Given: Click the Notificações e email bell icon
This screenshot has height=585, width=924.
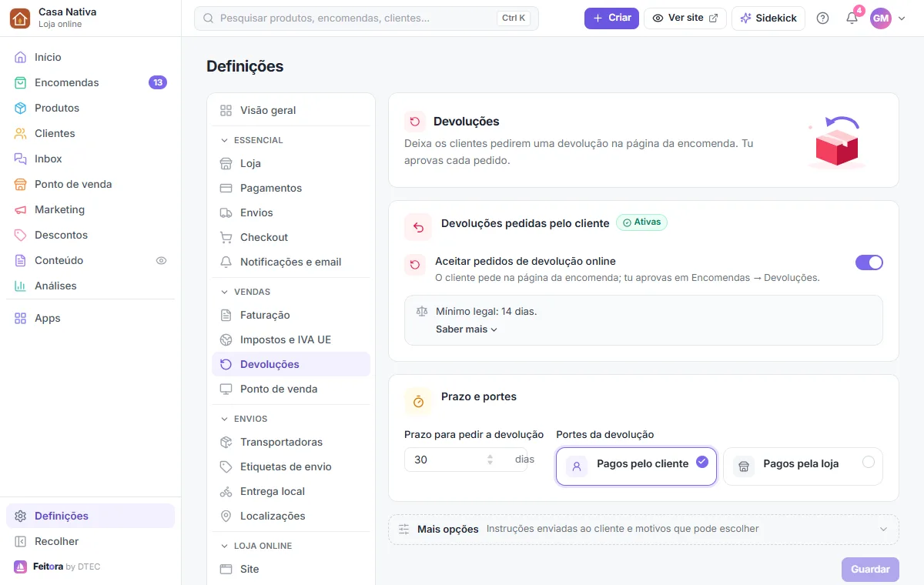Looking at the screenshot, I should click(226, 262).
